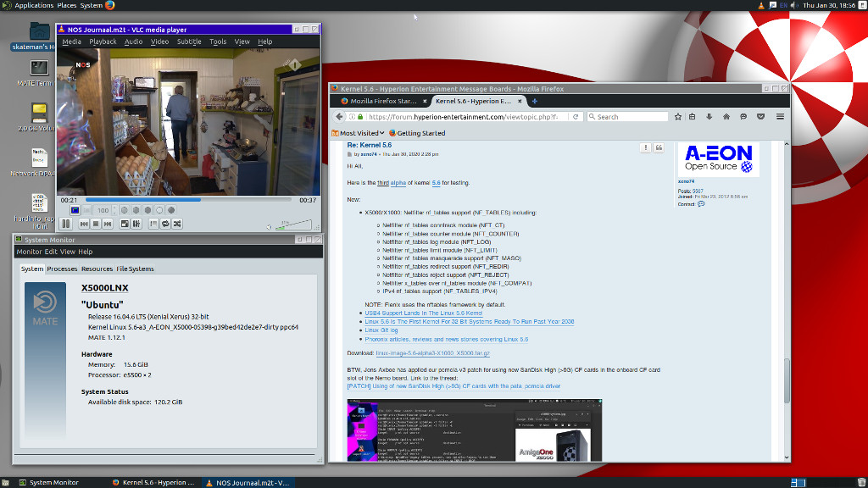Expand Most Visited bookmarks dropdown

(359, 133)
